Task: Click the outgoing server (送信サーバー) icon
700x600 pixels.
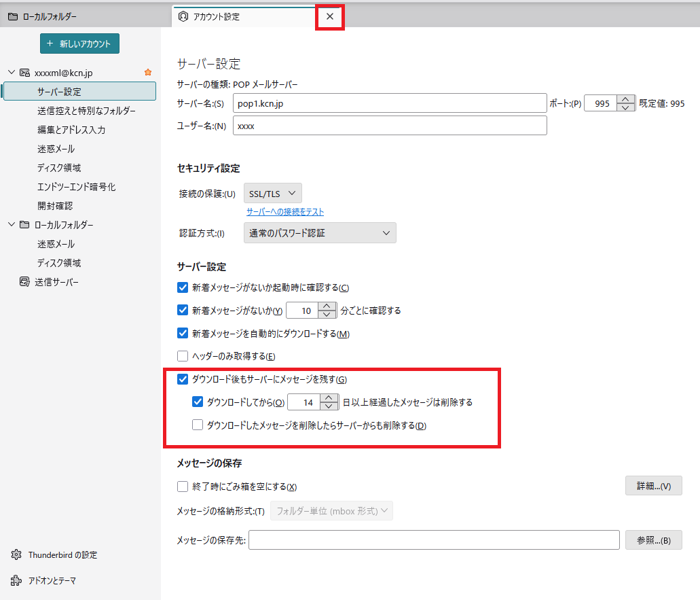Action: point(24,282)
